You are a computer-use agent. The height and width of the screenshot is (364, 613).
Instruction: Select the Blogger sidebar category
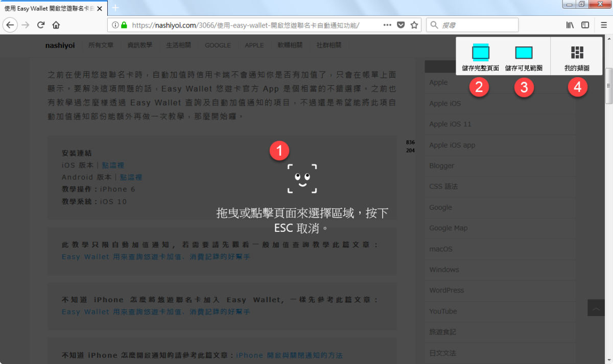441,165
